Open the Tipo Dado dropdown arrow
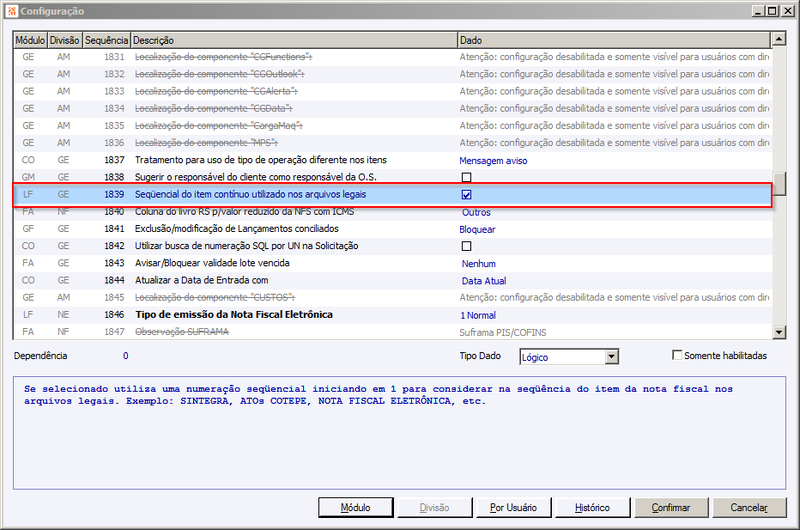Image resolution: width=800 pixels, height=530 pixels. [x=612, y=357]
